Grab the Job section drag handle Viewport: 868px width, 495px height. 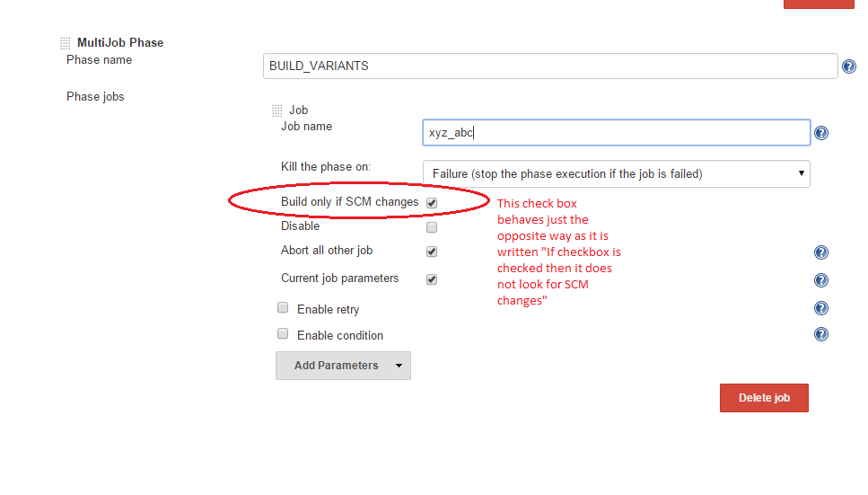277,110
